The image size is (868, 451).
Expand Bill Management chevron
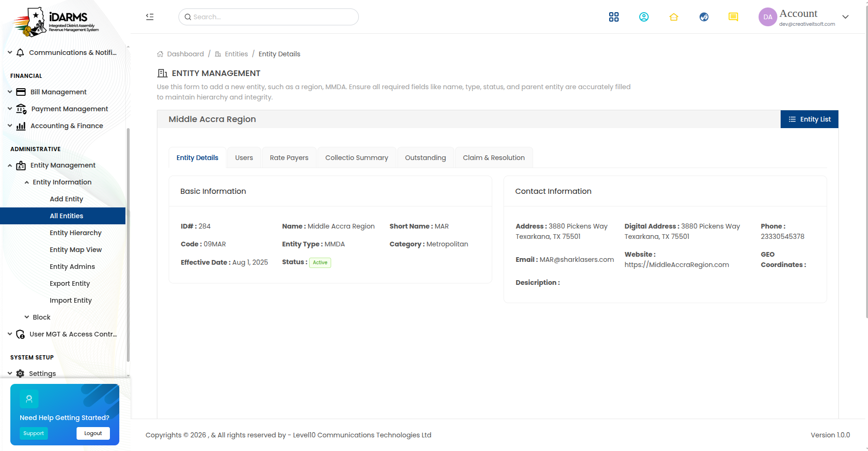(10, 92)
